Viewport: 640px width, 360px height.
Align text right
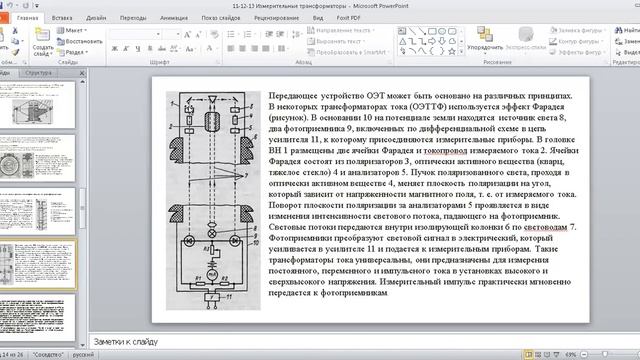click(x=254, y=49)
